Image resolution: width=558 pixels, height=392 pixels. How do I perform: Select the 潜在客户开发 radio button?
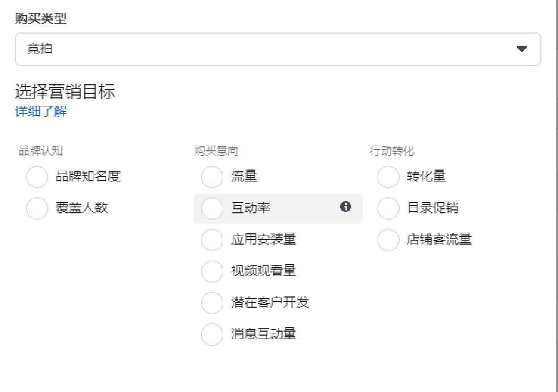pos(212,303)
